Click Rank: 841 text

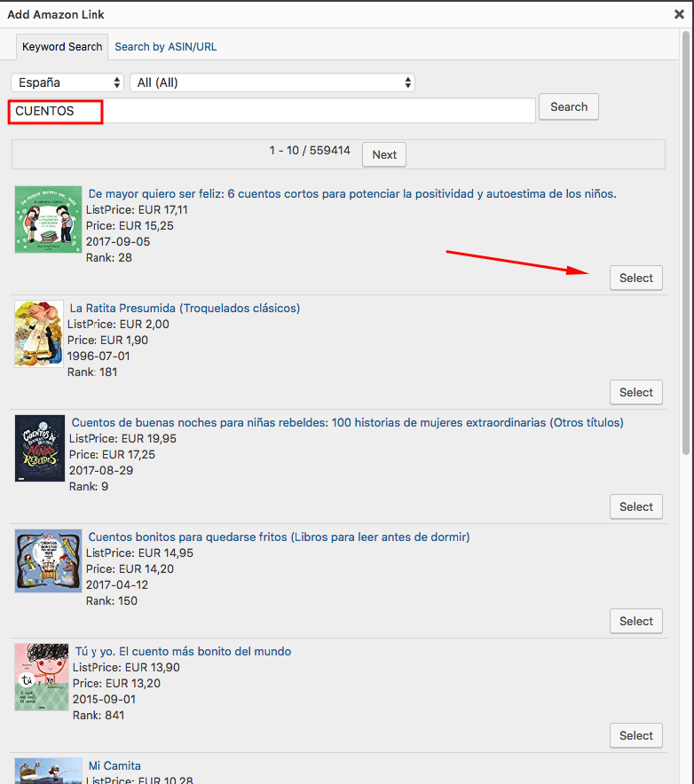point(99,716)
